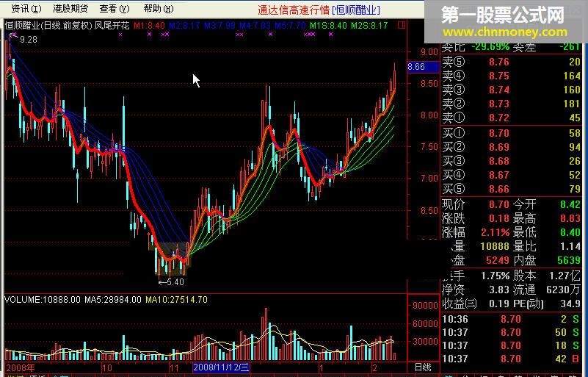Screen dimensions: 588x377
Task: Open the 查看(V) menu
Action: click(114, 9)
